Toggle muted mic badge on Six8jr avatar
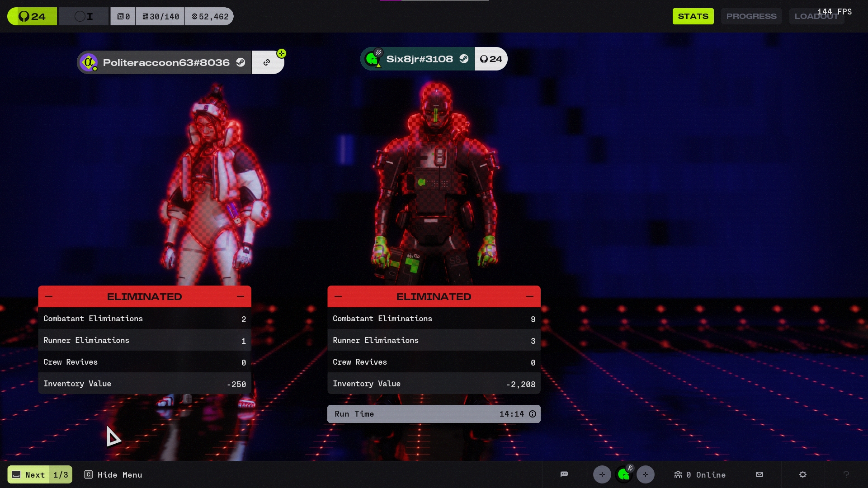This screenshot has height=488, width=868. pos(378,53)
